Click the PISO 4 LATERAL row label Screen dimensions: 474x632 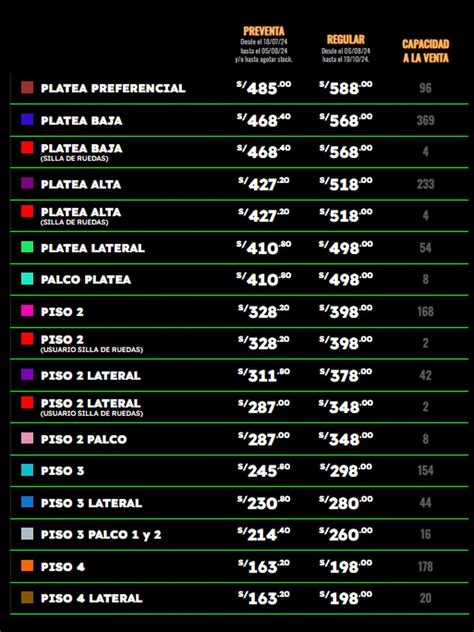91,599
